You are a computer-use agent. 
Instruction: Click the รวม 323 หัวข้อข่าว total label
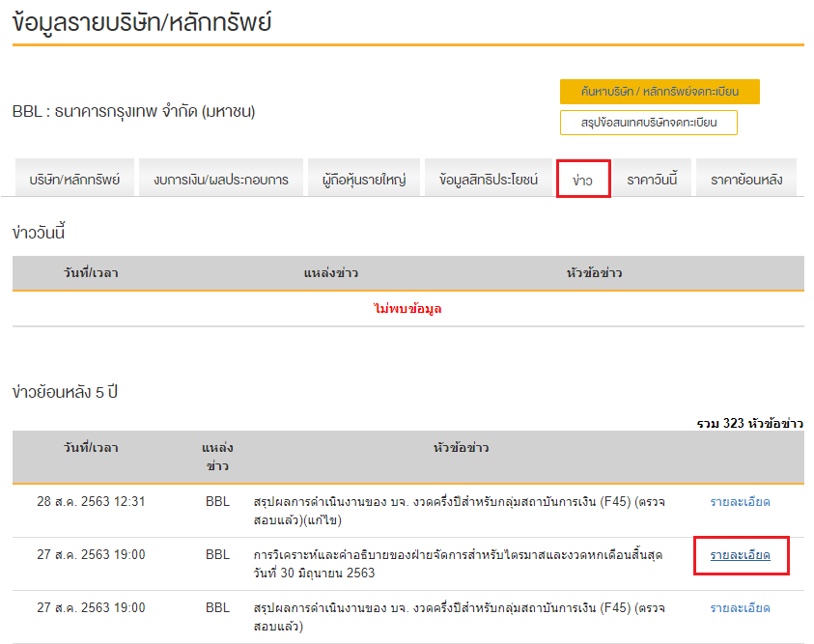[749, 423]
